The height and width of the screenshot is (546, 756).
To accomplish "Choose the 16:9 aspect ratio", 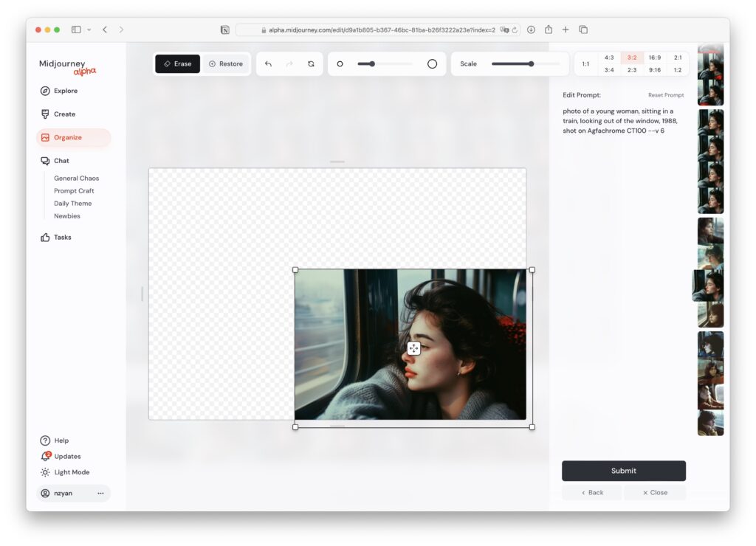I will click(x=654, y=58).
